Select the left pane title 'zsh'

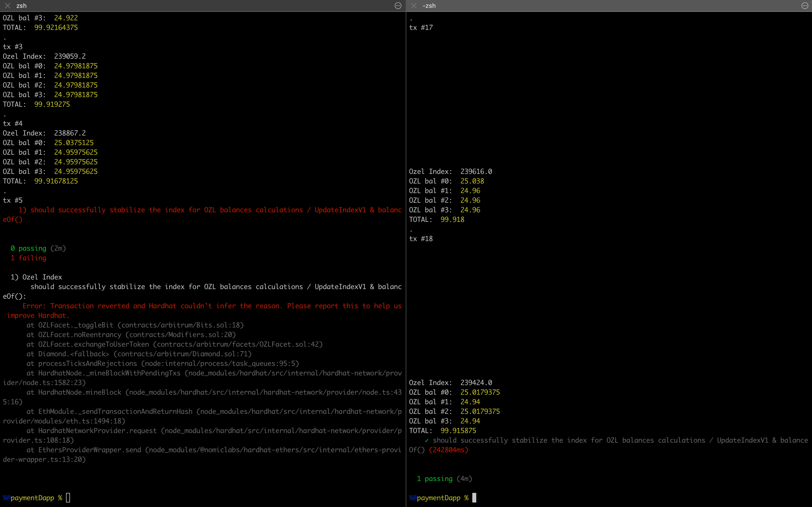[21, 6]
